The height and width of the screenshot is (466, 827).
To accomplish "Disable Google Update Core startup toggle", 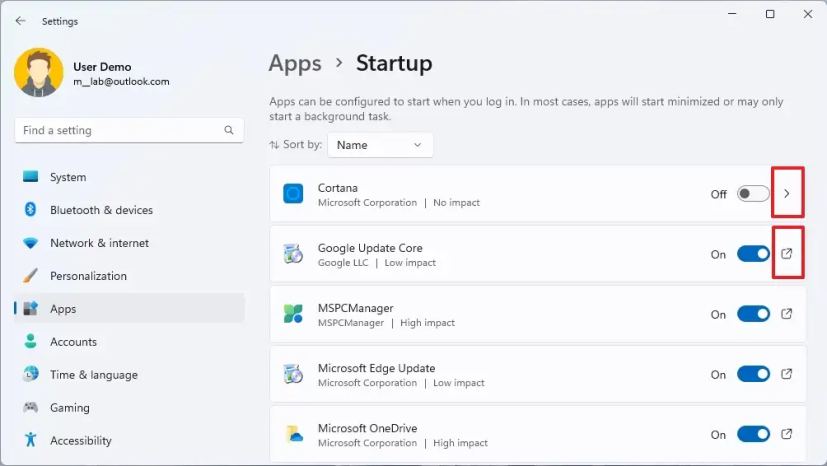I will click(753, 254).
